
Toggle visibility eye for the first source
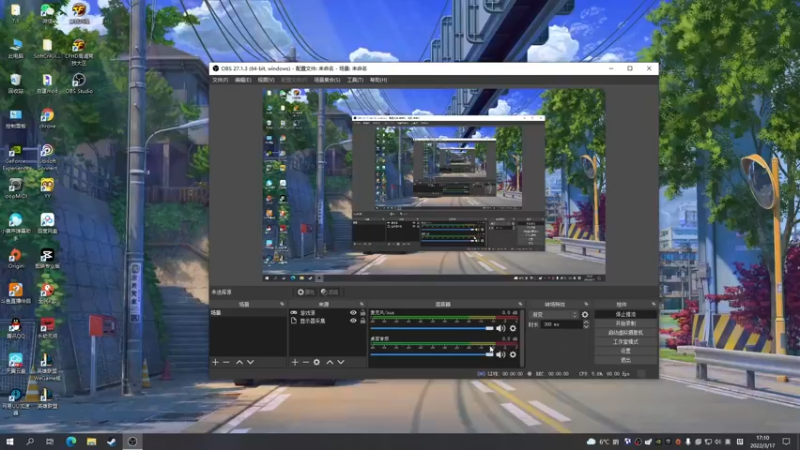click(353, 313)
